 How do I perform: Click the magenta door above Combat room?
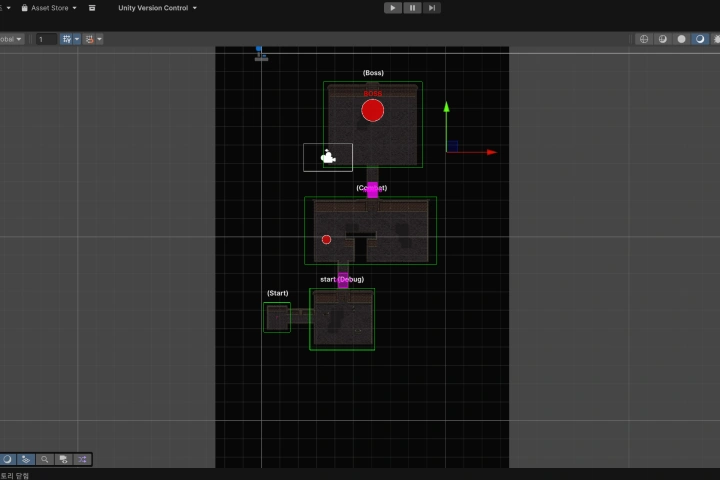tap(372, 190)
